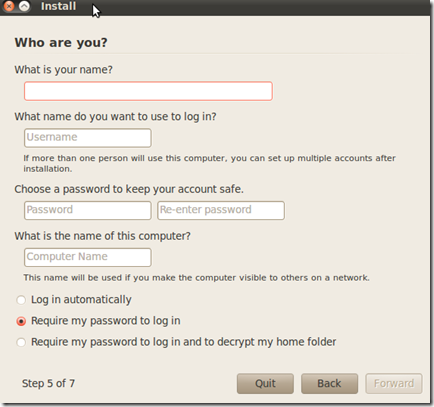Select the Password input box

[88, 210]
